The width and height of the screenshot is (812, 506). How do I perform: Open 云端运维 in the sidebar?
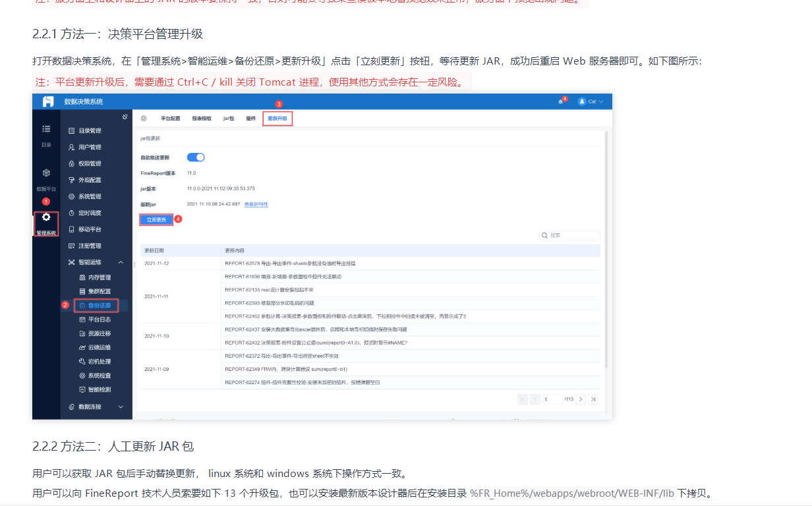[x=95, y=347]
